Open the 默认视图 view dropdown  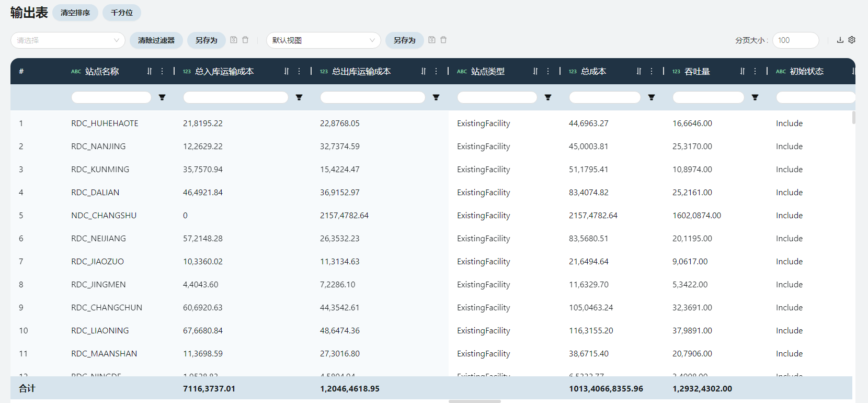coord(323,40)
